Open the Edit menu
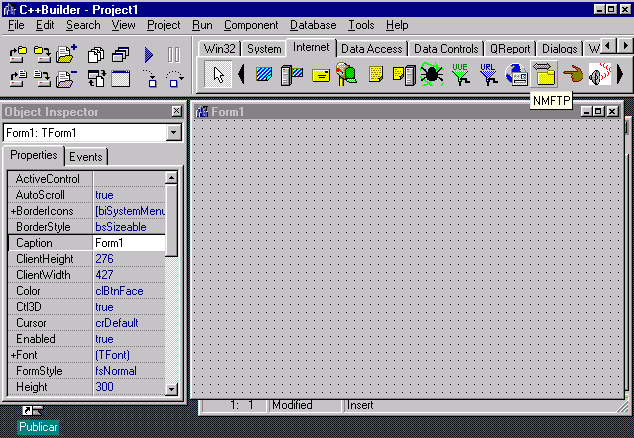Viewport: 634px width, 438px height. coord(45,25)
